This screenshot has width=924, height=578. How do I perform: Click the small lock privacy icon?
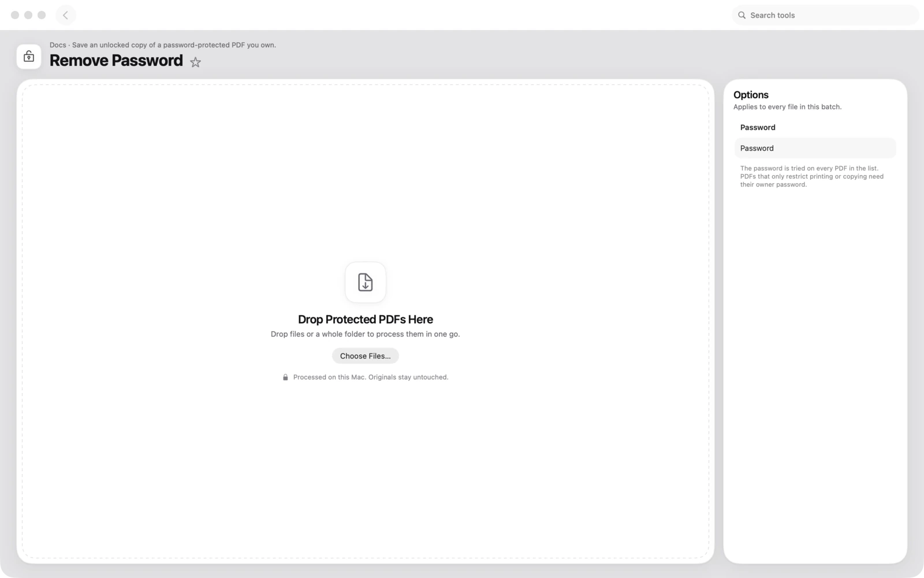[285, 377]
